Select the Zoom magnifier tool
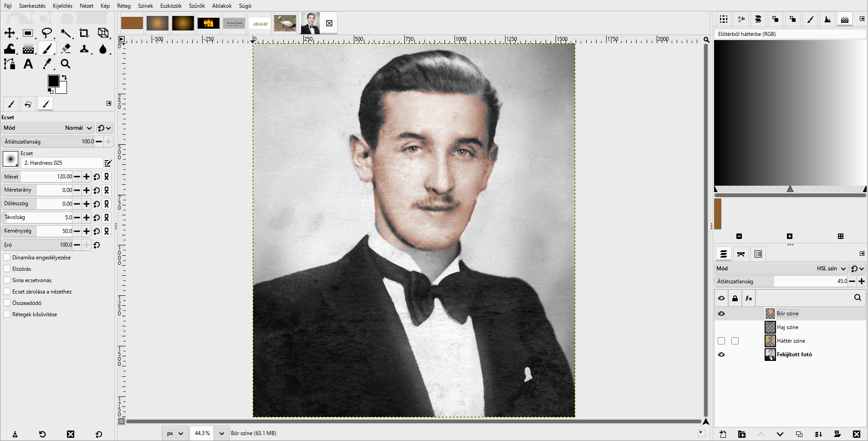Viewport: 868px width, 441px height. tap(66, 64)
